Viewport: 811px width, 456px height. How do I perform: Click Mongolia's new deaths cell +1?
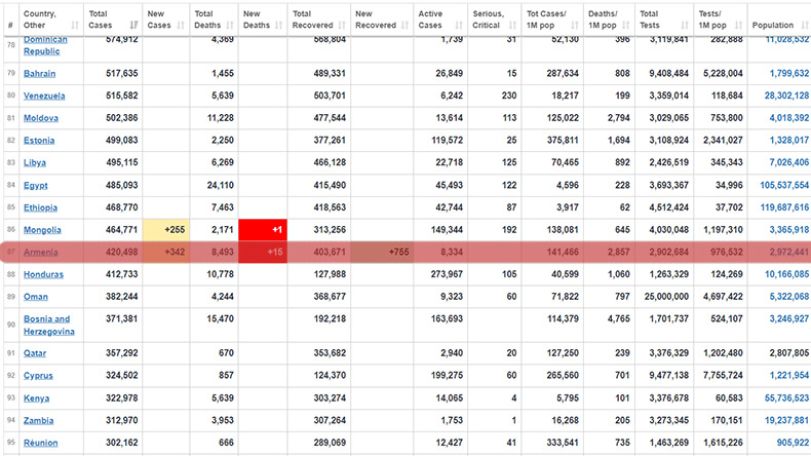click(x=263, y=230)
